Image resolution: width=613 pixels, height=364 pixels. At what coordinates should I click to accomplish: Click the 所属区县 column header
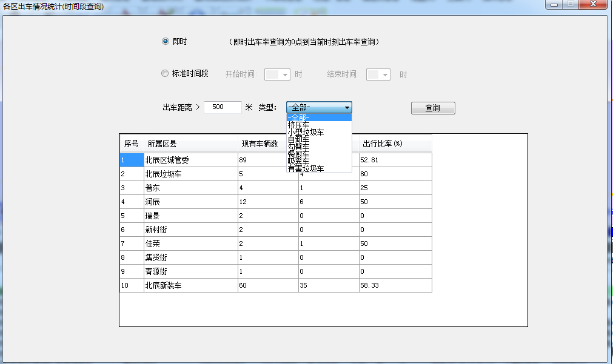[x=190, y=144]
